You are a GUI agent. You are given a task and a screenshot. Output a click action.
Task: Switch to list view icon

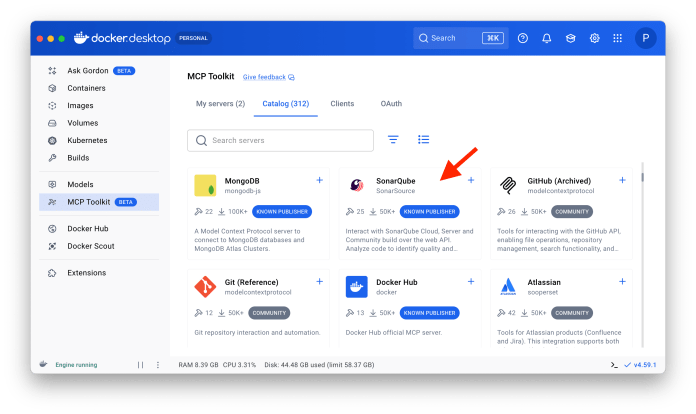point(423,140)
